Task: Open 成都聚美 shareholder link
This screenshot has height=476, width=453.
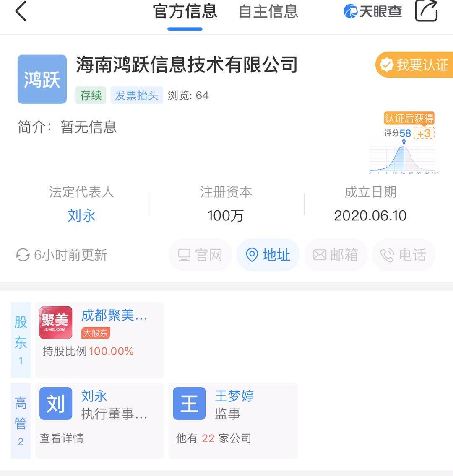Action: pyautogui.click(x=114, y=315)
